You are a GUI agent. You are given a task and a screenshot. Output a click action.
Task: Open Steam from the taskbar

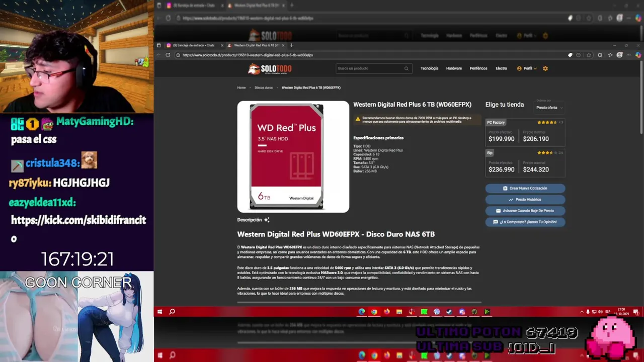tap(449, 312)
